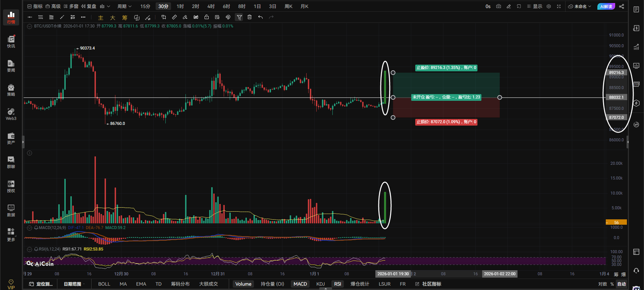Screen dimensions: 644x290
Task: Open the 策略 strategy sidebar item
Action: (x=11, y=90)
